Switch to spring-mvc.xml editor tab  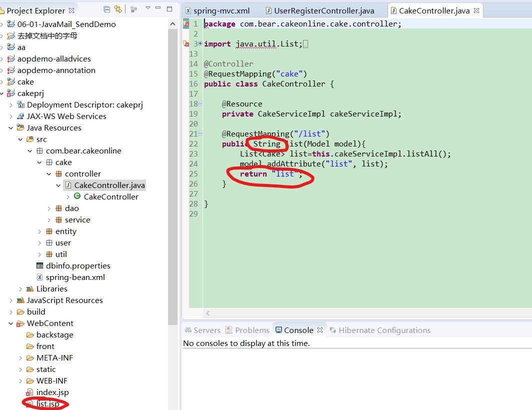click(217, 11)
